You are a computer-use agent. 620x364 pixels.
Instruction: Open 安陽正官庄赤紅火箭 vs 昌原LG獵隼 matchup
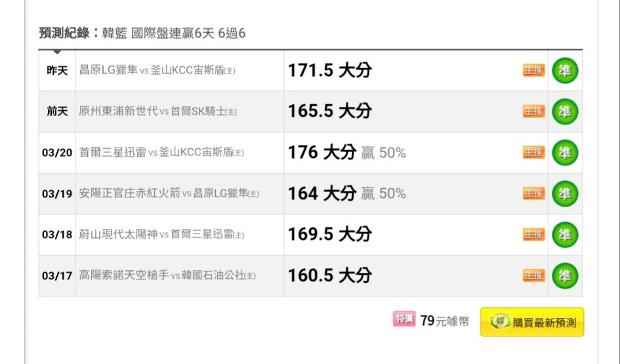click(x=169, y=193)
